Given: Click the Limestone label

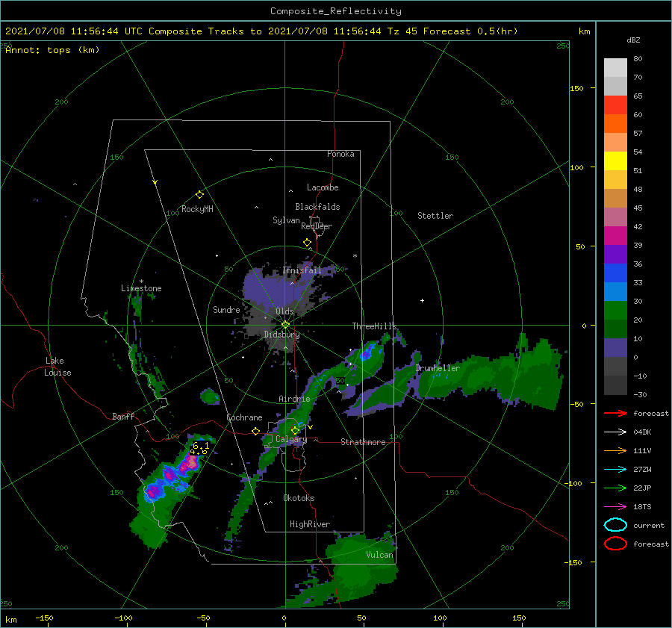Looking at the screenshot, I should tap(141, 288).
